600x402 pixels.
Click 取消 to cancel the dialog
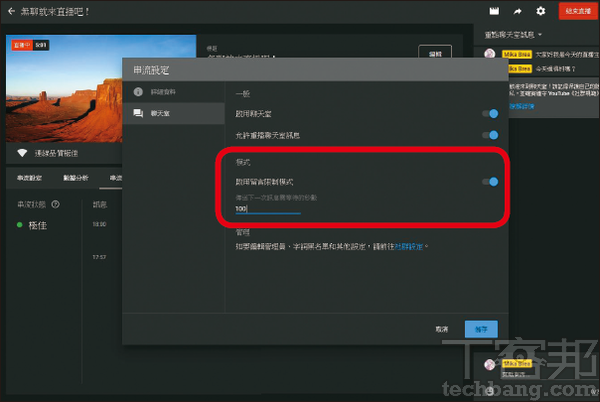tap(442, 328)
